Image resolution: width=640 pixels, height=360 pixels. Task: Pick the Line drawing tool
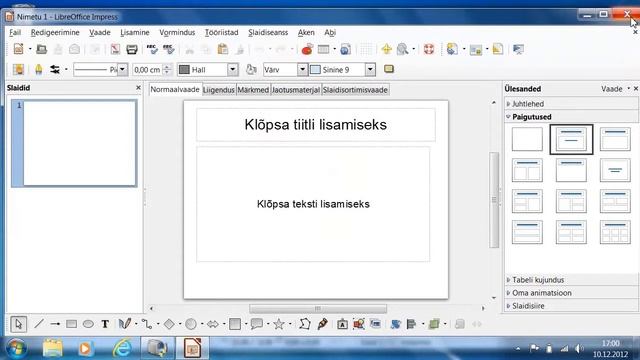(x=39, y=324)
